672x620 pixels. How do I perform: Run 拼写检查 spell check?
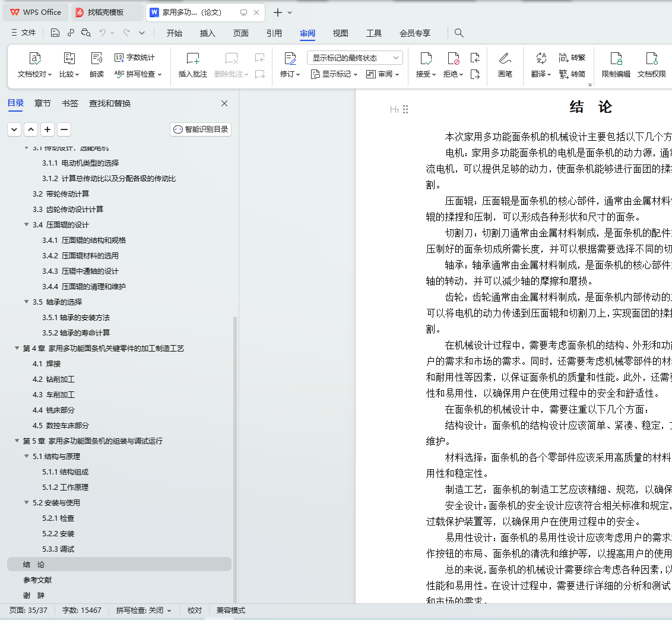[138, 74]
